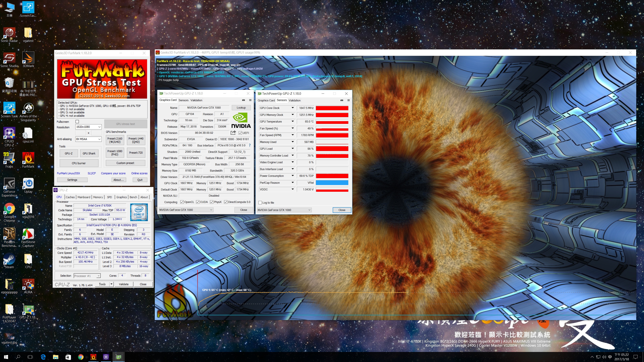Image resolution: width=644 pixels, height=362 pixels.
Task: Open Heaven Benchmark desktop icon
Action: [x=9, y=238]
